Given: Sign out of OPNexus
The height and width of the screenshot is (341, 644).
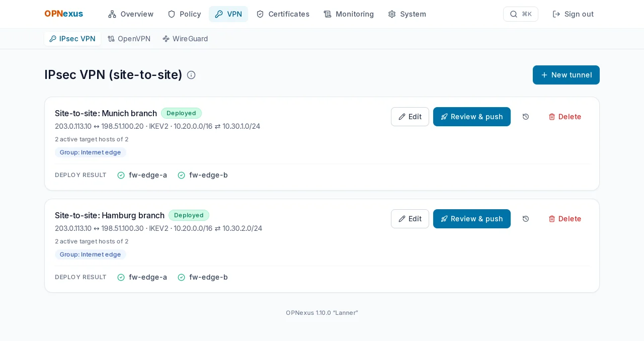Looking at the screenshot, I should (x=573, y=14).
